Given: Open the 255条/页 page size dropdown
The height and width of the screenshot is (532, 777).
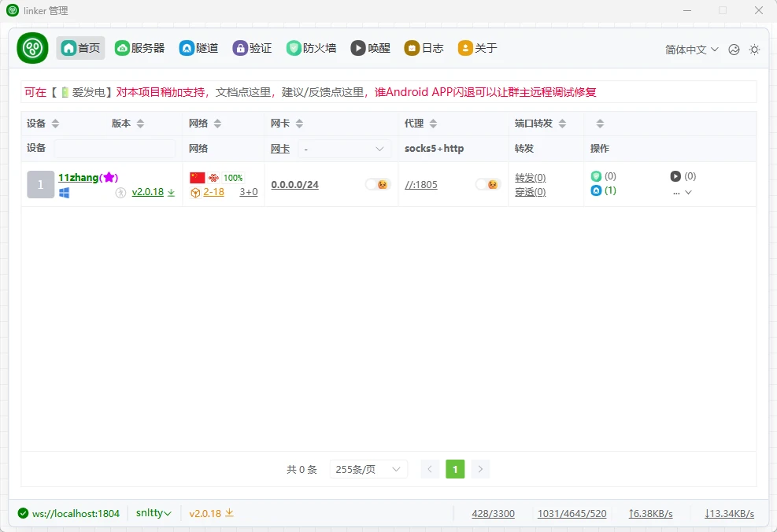Looking at the screenshot, I should point(368,469).
